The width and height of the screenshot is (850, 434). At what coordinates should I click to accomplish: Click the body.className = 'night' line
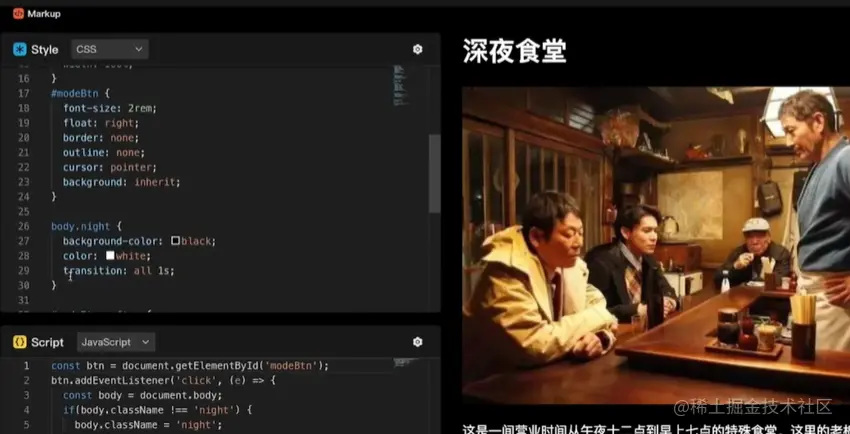click(149, 425)
